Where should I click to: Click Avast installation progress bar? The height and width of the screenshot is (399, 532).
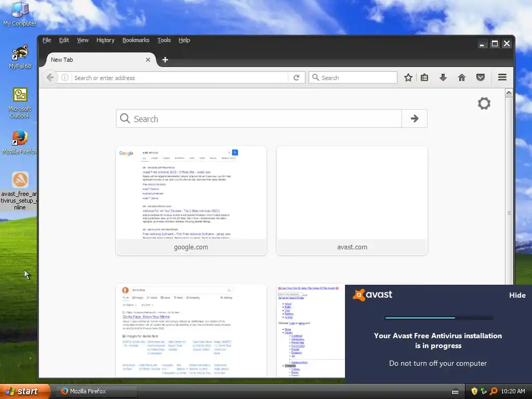[438, 318]
